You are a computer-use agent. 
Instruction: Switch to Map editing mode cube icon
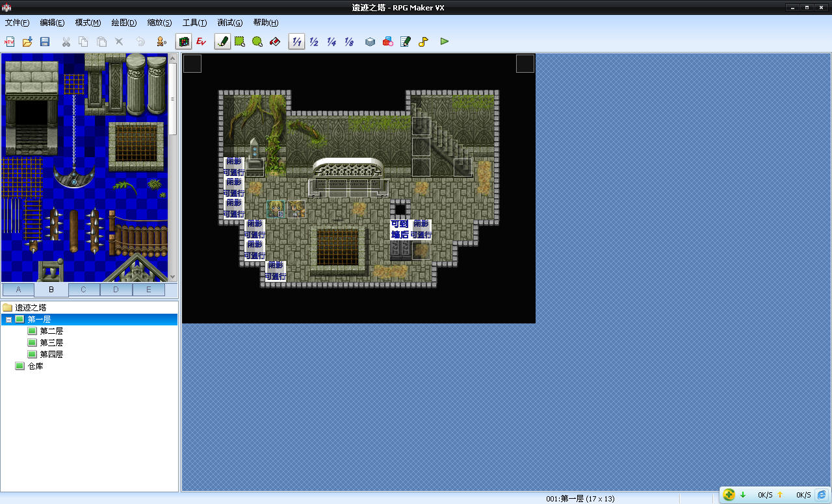pyautogui.click(x=184, y=42)
